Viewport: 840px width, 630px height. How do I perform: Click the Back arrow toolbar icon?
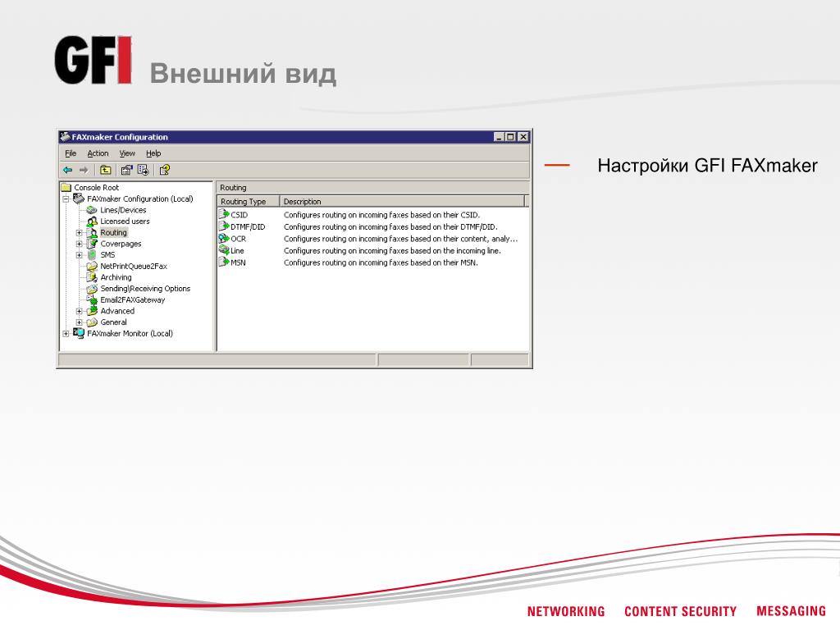click(x=68, y=170)
